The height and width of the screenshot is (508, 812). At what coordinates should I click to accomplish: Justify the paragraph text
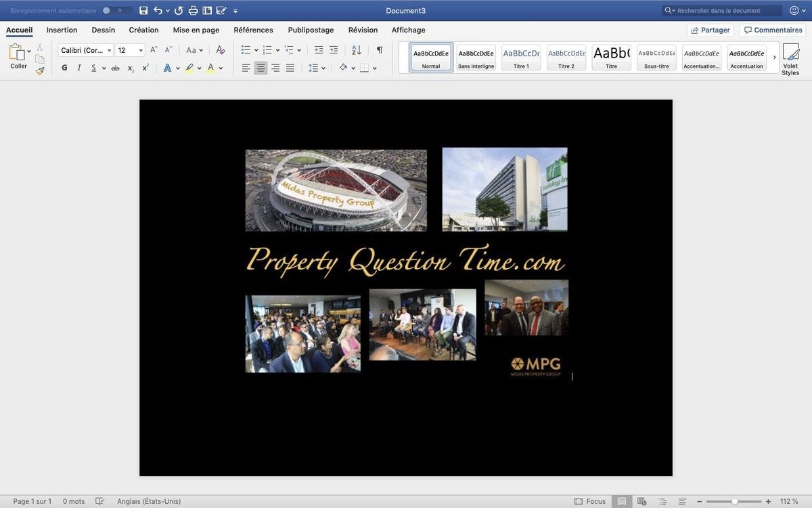click(x=290, y=68)
